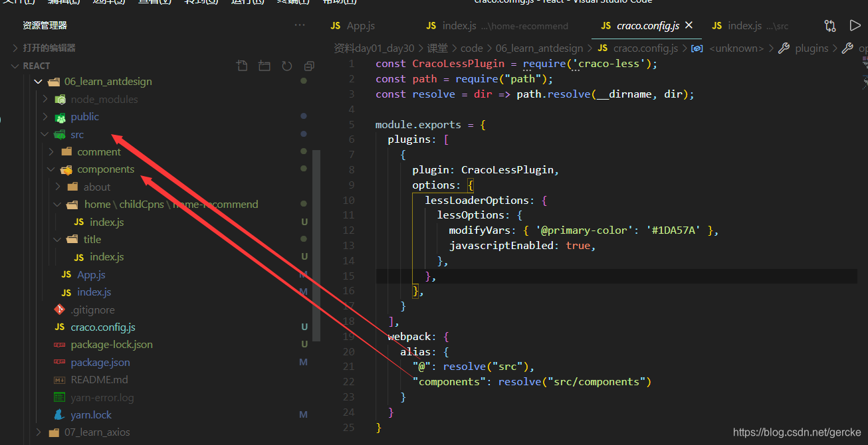Screen dimensions: 868x445
Task: Open explorer views and more actions menu
Action: point(300,25)
